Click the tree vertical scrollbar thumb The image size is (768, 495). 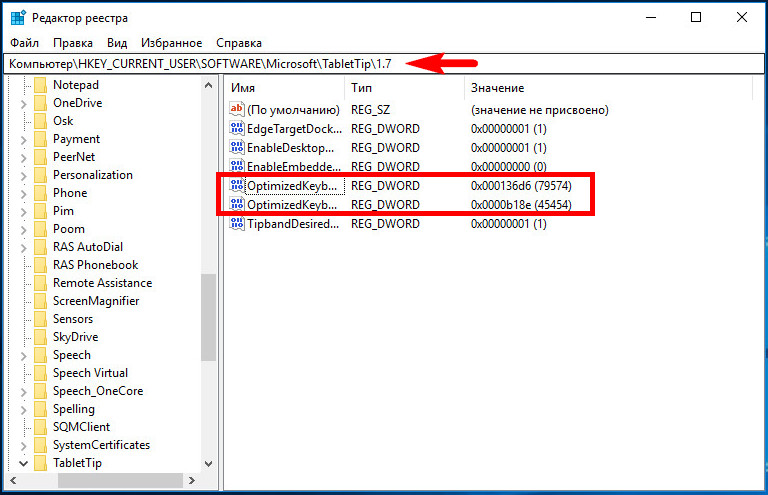pyautogui.click(x=209, y=317)
